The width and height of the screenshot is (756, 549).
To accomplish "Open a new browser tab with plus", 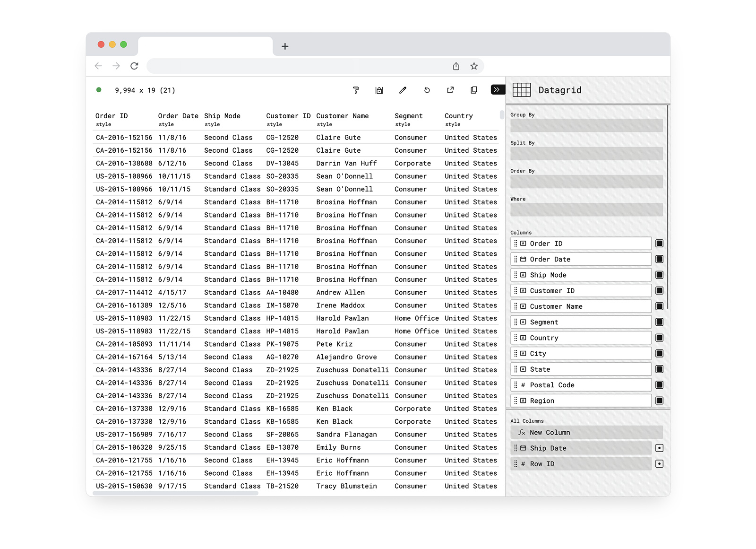I will pyautogui.click(x=285, y=46).
